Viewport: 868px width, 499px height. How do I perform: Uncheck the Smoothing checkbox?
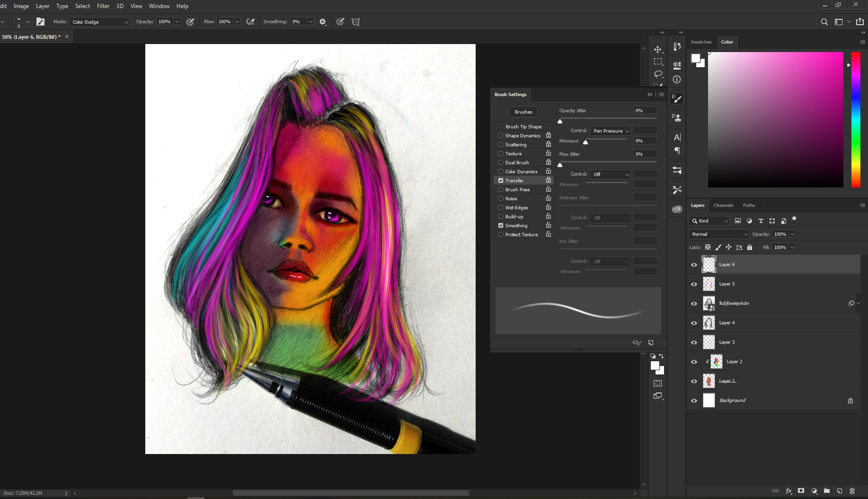(501, 225)
